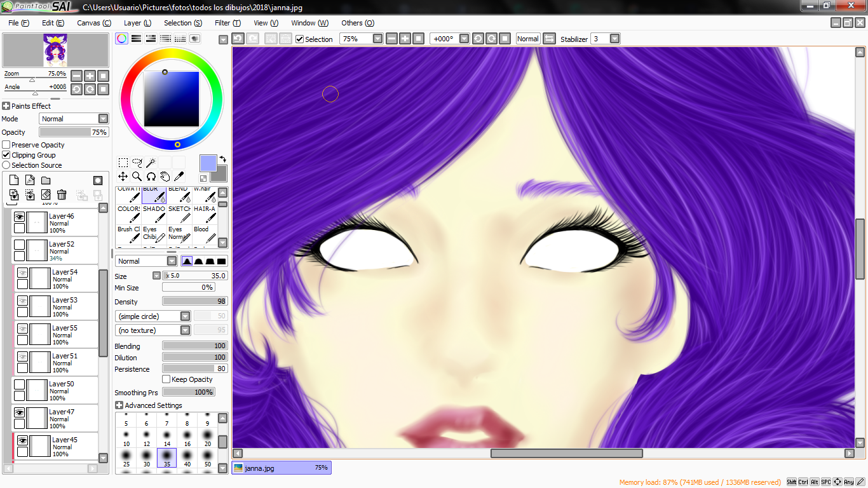This screenshot has height=488, width=868.
Task: Select the rotate view tool
Action: [x=151, y=176]
